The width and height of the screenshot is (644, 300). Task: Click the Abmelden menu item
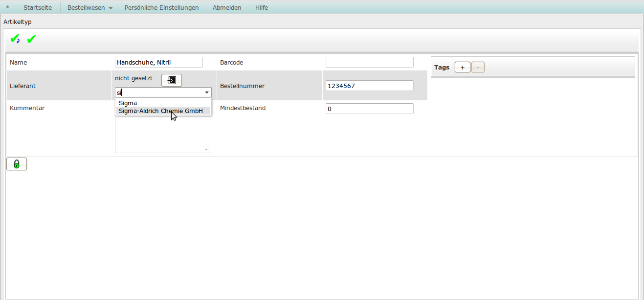point(227,7)
